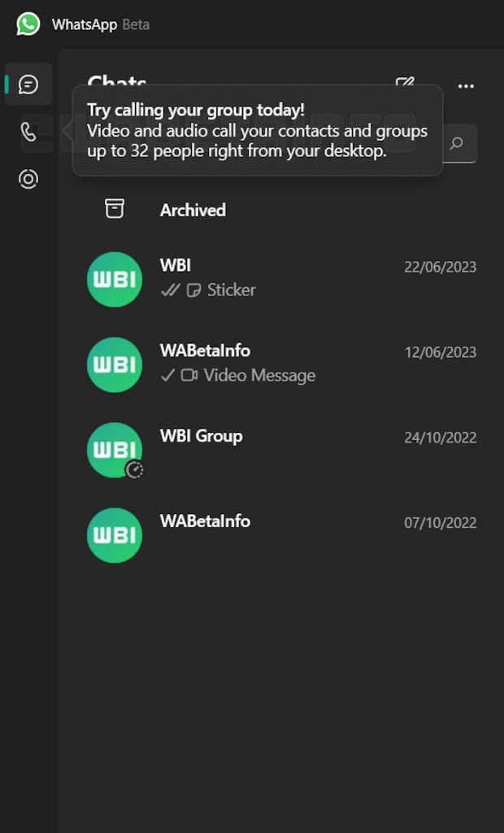The height and width of the screenshot is (833, 504).
Task: Open the three-dots more options menu
Action: 465,86
